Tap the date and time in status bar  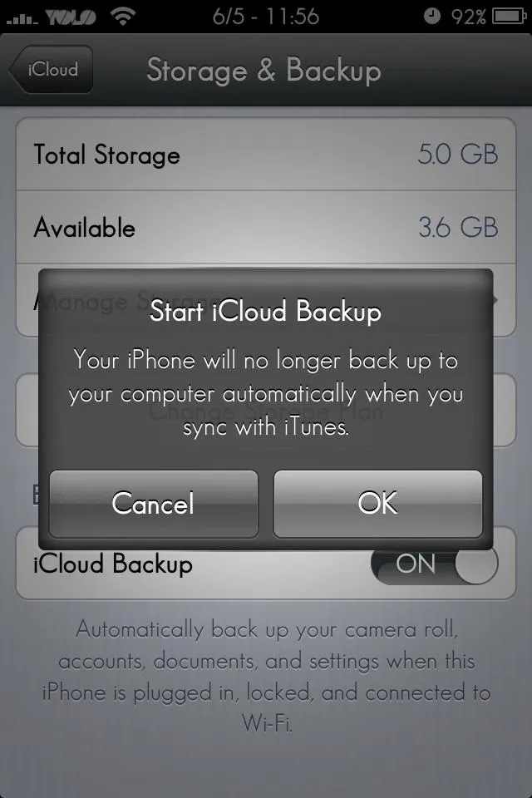pyautogui.click(x=266, y=17)
